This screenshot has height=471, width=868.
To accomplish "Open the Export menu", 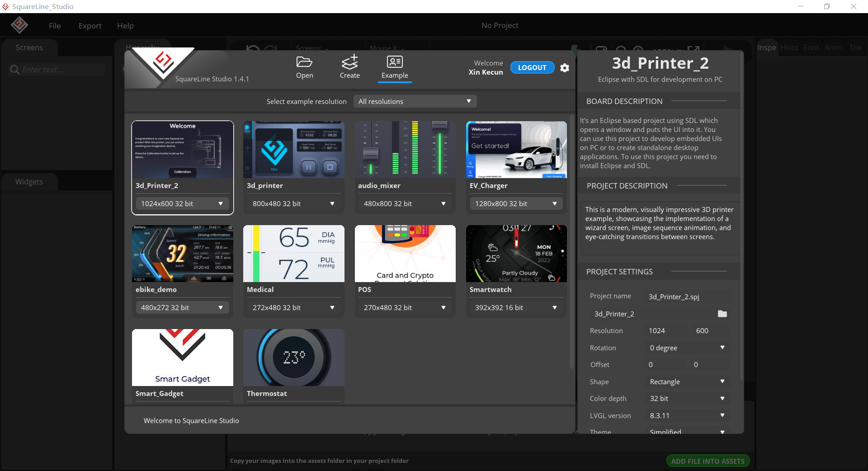I will pyautogui.click(x=90, y=26).
